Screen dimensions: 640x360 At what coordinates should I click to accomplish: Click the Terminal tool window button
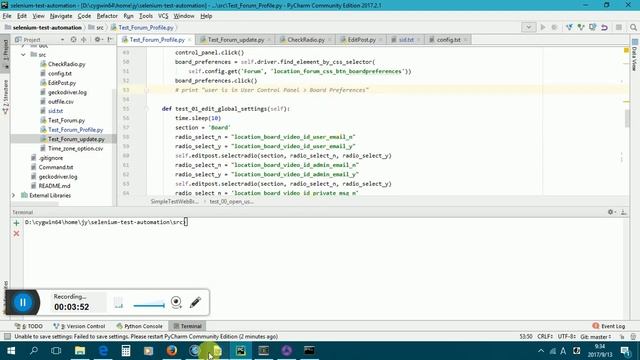(x=187, y=326)
